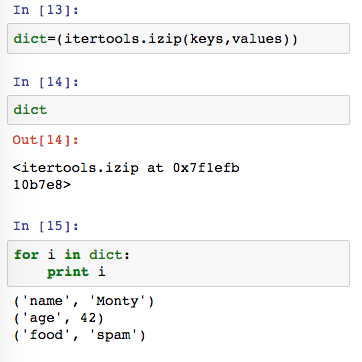Viewport: 362px width, 362px height.
Task: Click the red Out[14] prompt label
Action: 46,140
